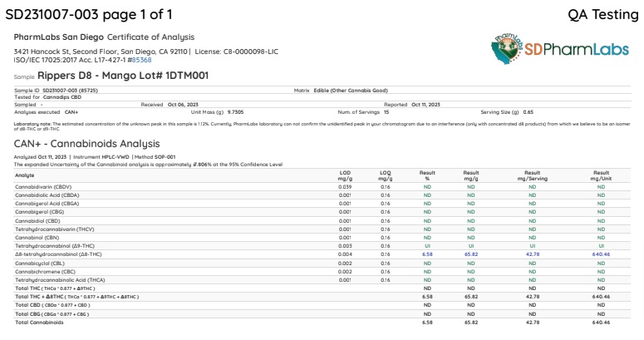Click the Δ8-THC mg/Unit value '640.46'
Viewport: 644px width, 340px height.
click(601, 254)
